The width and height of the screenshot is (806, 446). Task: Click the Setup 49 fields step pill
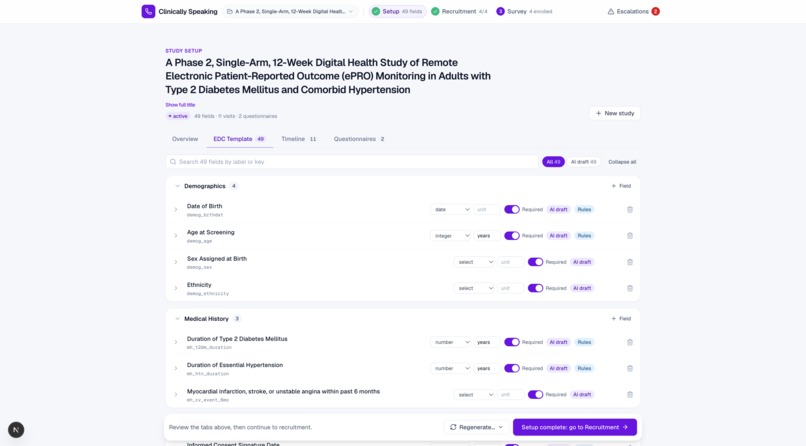(397, 11)
